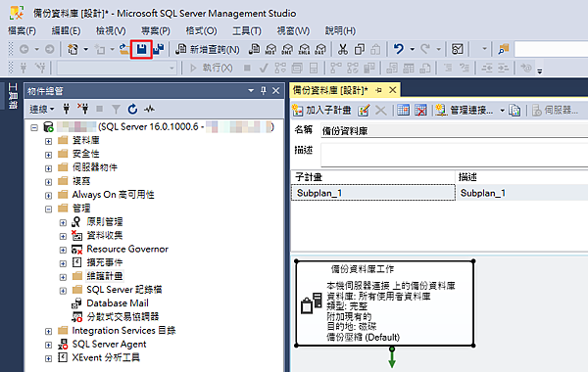Collapse the 管理 folder node
This screenshot has width=588, height=372.
pos(48,209)
